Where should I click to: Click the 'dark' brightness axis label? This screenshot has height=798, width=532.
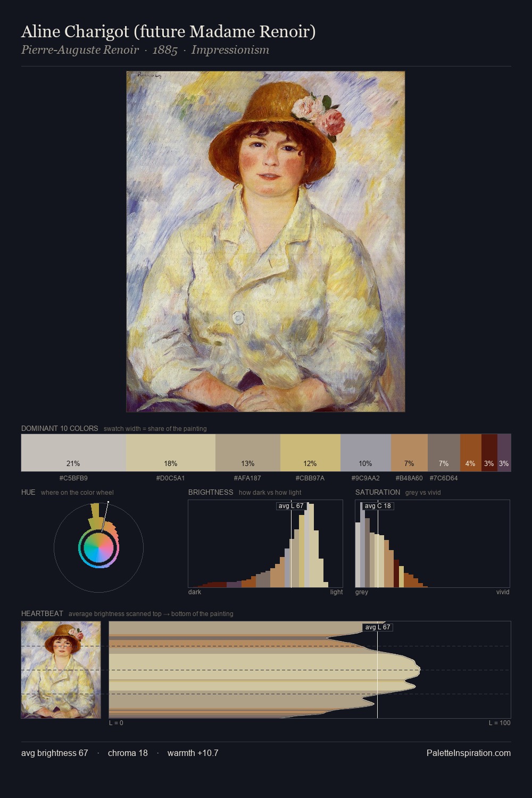[195, 592]
